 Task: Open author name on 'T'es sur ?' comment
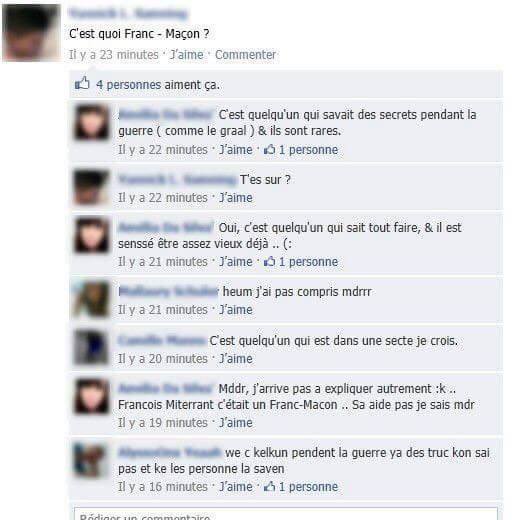pyautogui.click(x=177, y=180)
